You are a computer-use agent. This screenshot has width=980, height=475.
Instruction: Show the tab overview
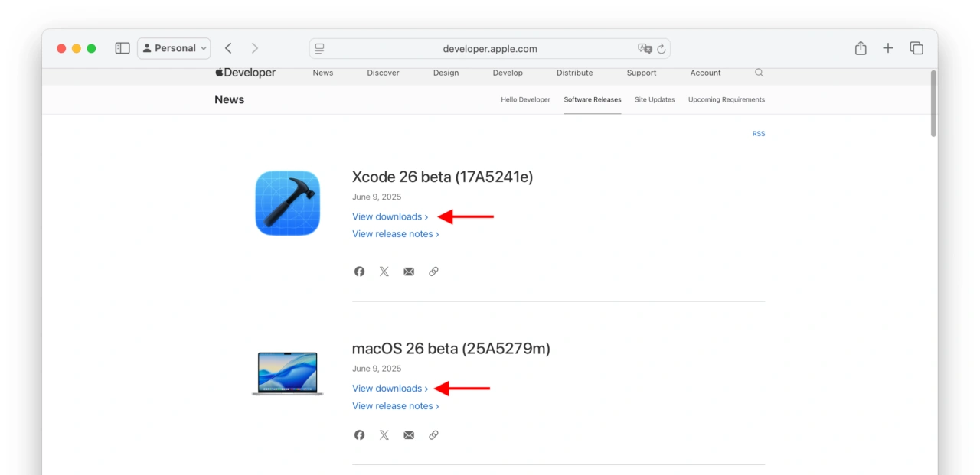[916, 48]
